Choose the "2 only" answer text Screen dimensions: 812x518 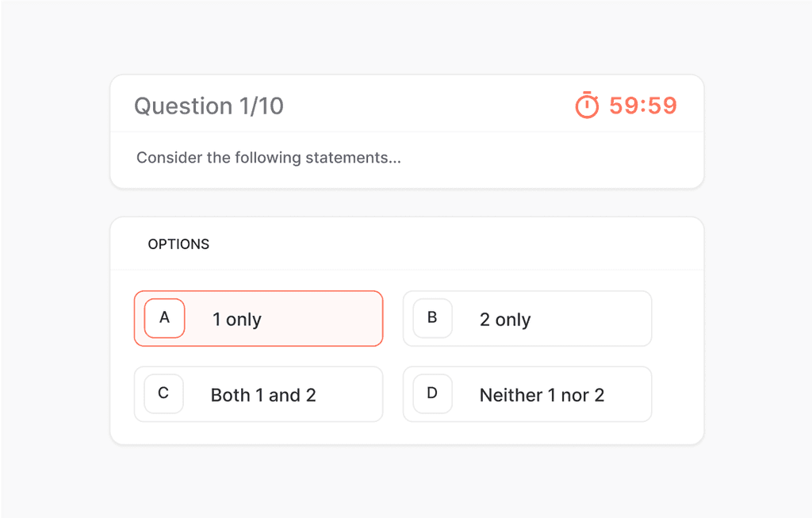(x=505, y=320)
